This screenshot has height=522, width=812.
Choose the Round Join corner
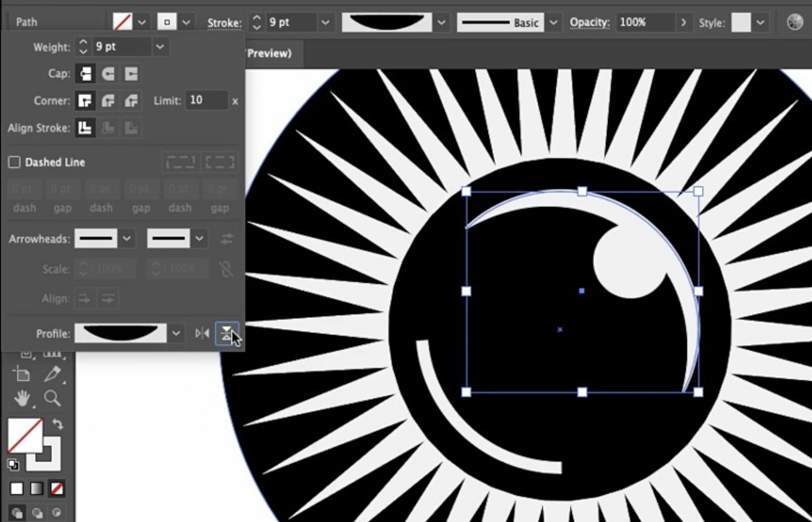coord(108,101)
